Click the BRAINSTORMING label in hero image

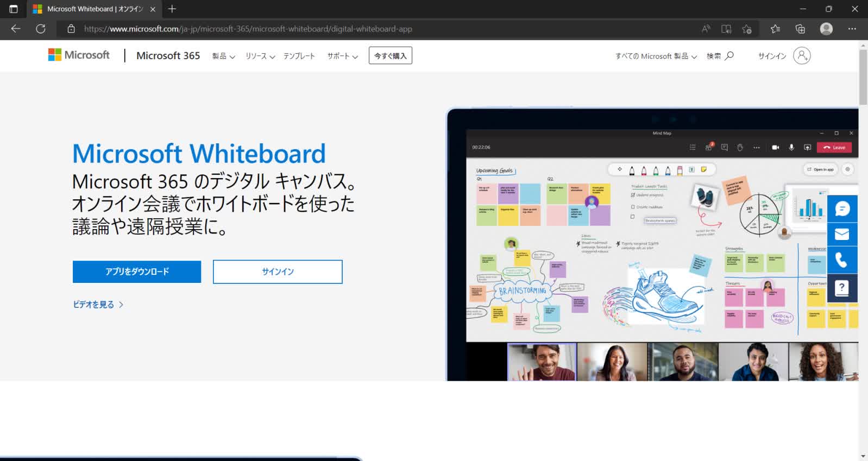pos(523,291)
